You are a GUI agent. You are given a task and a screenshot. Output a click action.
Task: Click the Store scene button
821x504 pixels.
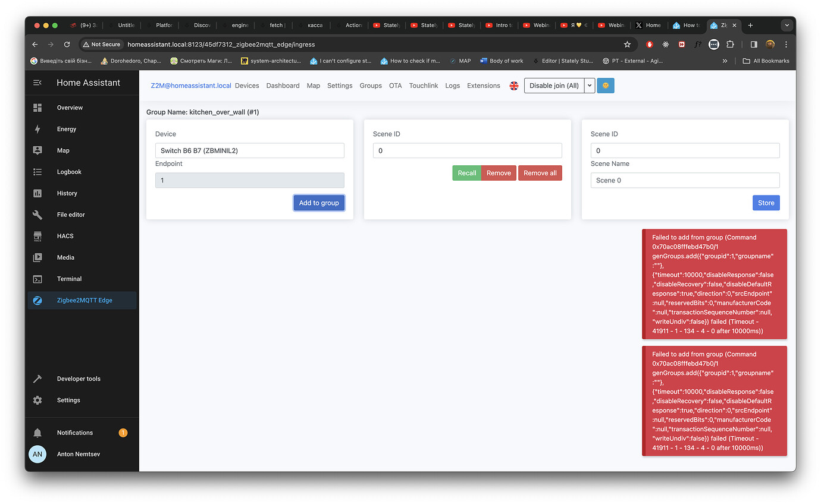[766, 203]
